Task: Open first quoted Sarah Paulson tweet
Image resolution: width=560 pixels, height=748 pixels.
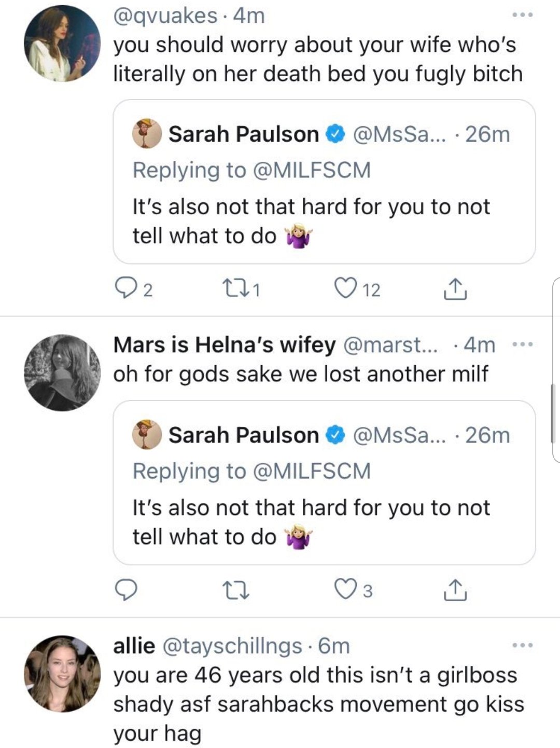Action: click(x=324, y=182)
